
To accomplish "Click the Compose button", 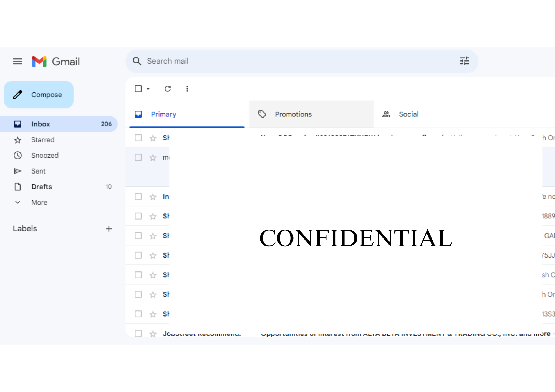I will (x=39, y=95).
